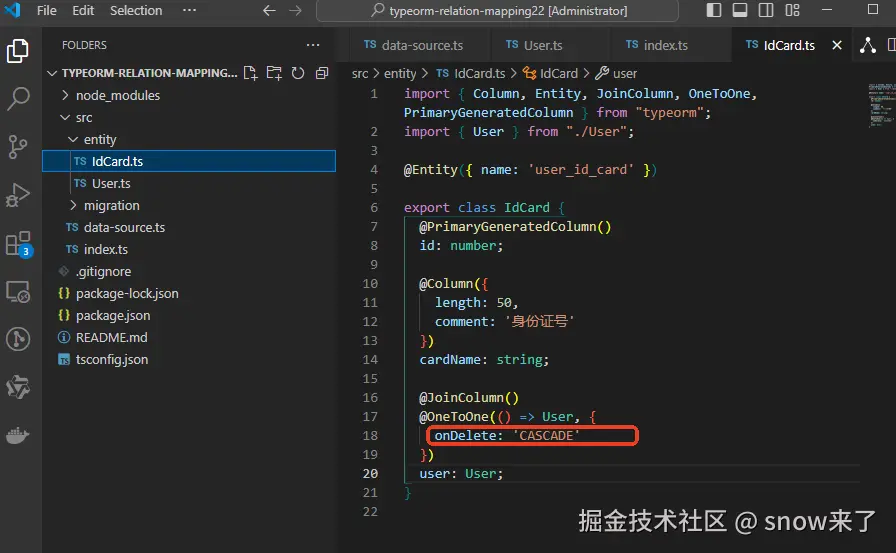The image size is (896, 553).
Task: Click the cardName: string; line
Action: [484, 360]
